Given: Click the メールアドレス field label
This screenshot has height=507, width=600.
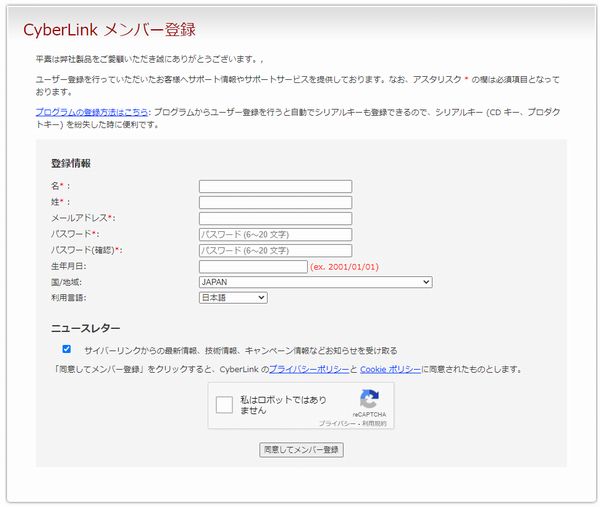Looking at the screenshot, I should (83, 218).
